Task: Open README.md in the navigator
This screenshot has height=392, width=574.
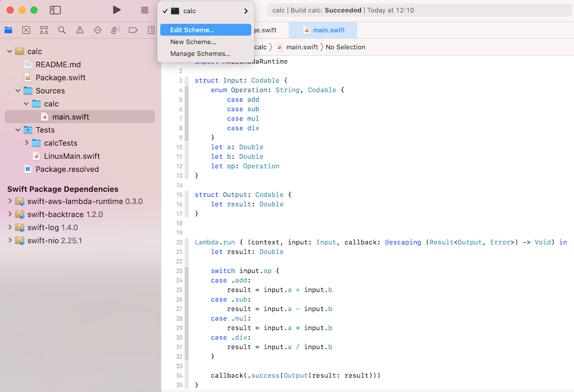Action: [x=58, y=64]
